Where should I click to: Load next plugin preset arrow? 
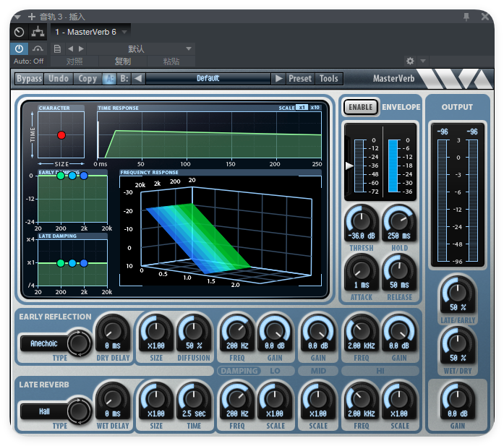coord(278,79)
